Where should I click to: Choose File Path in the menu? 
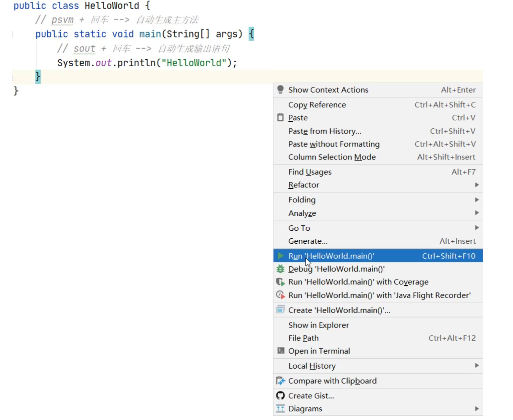[x=378, y=338]
